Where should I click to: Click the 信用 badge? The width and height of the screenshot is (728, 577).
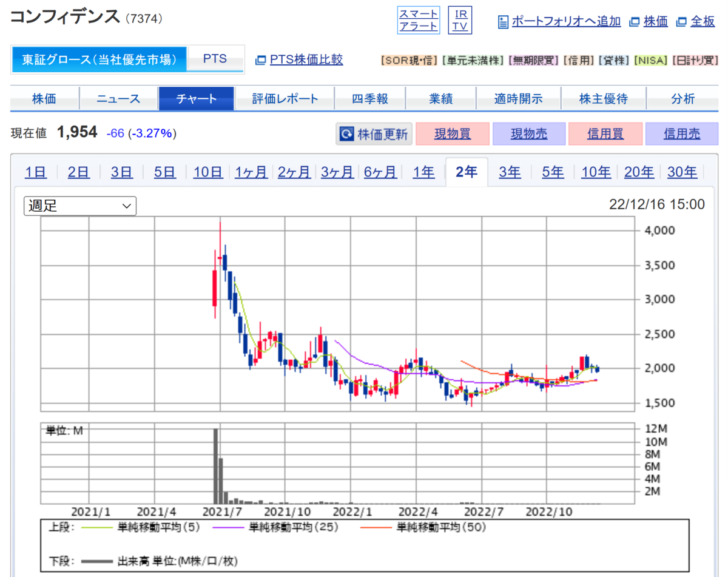pyautogui.click(x=578, y=61)
